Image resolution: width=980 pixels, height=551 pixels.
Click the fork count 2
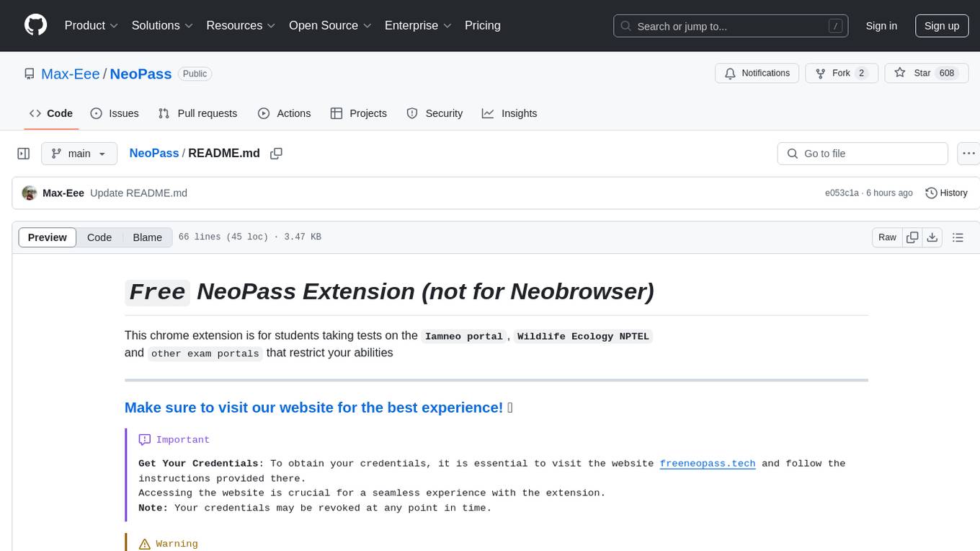click(861, 73)
